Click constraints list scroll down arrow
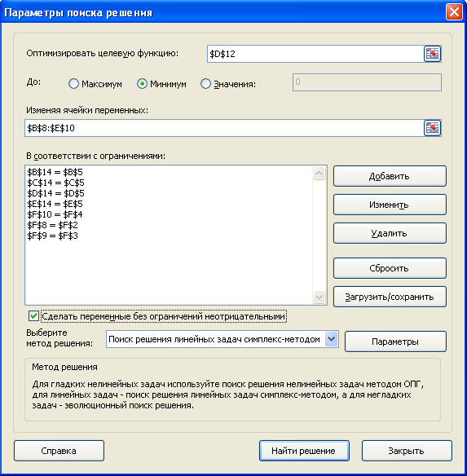467x476 pixels. tap(319, 297)
